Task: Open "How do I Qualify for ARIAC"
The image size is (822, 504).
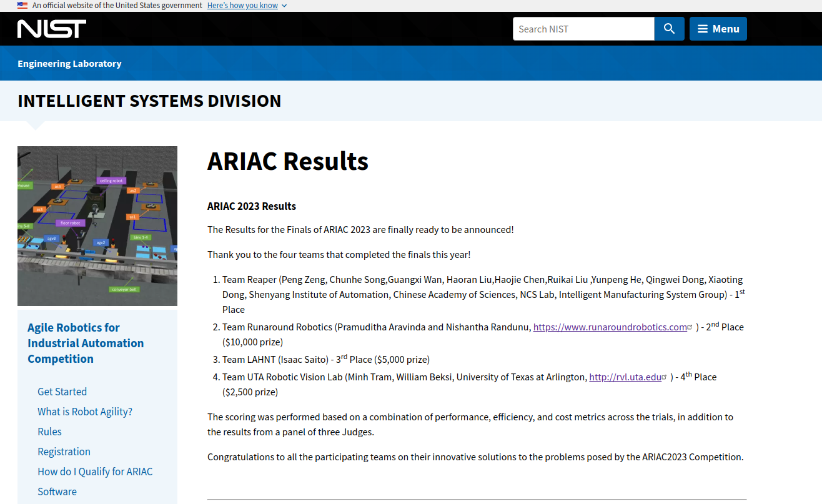Action: [95, 472]
